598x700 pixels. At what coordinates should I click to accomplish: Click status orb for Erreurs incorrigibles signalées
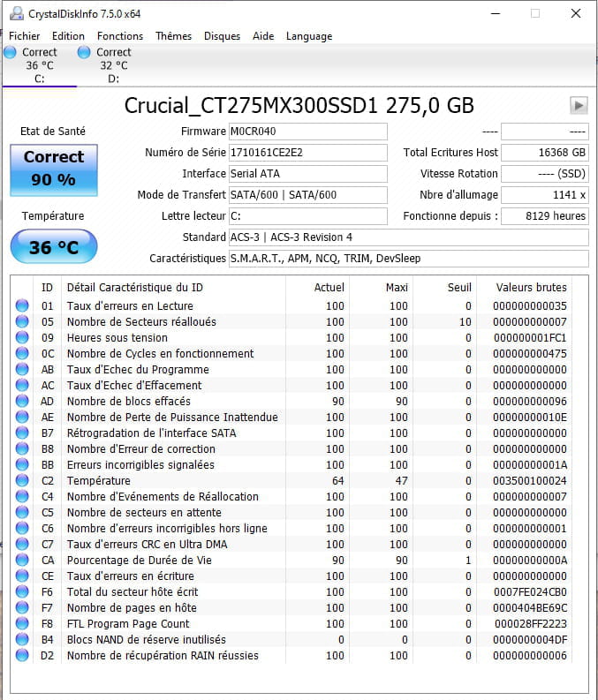click(22, 464)
